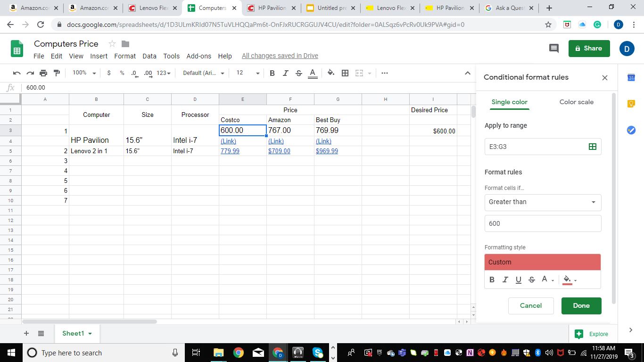Open the Greater than condition dropdown
The image size is (644, 362).
(x=543, y=202)
